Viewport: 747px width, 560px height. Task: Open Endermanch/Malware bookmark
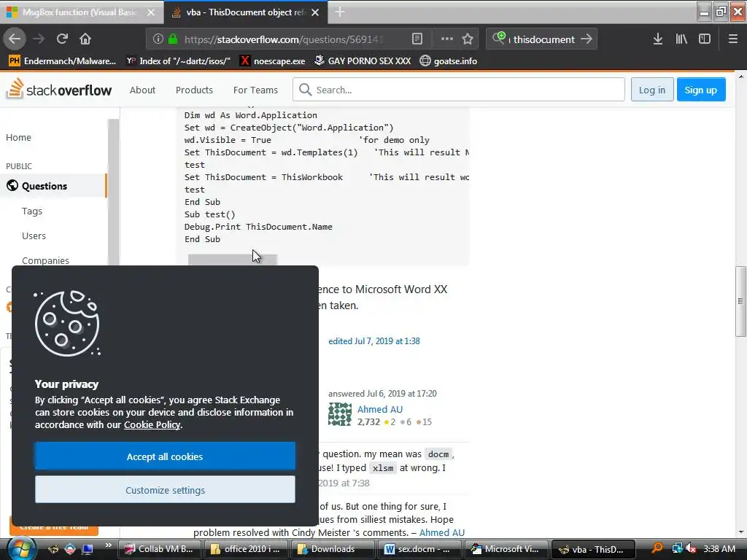tap(63, 61)
